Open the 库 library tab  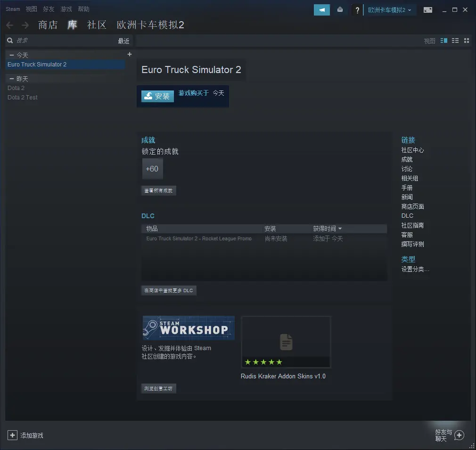72,25
